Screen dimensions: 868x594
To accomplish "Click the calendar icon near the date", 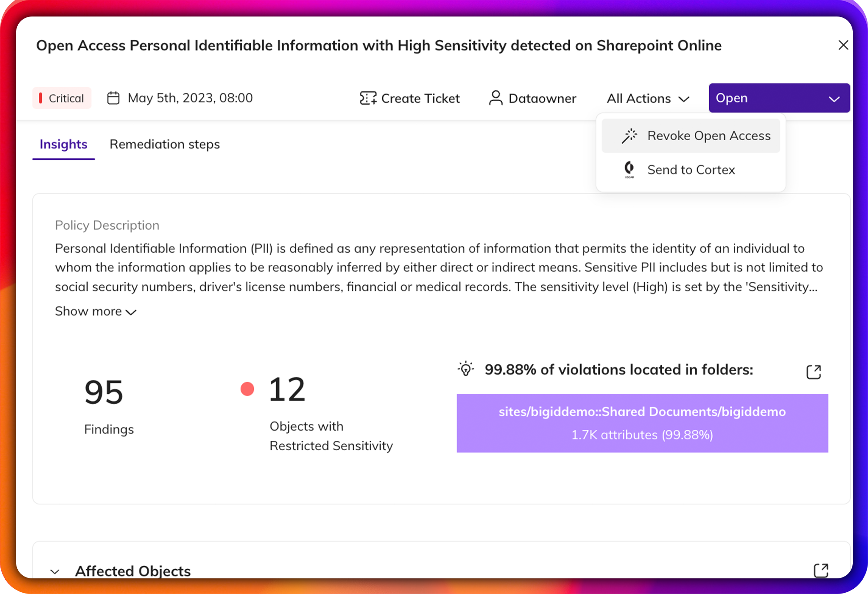I will click(113, 98).
